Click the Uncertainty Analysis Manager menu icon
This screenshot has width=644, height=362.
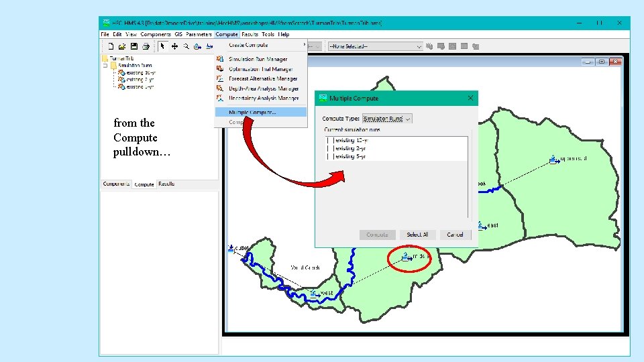[x=220, y=98]
